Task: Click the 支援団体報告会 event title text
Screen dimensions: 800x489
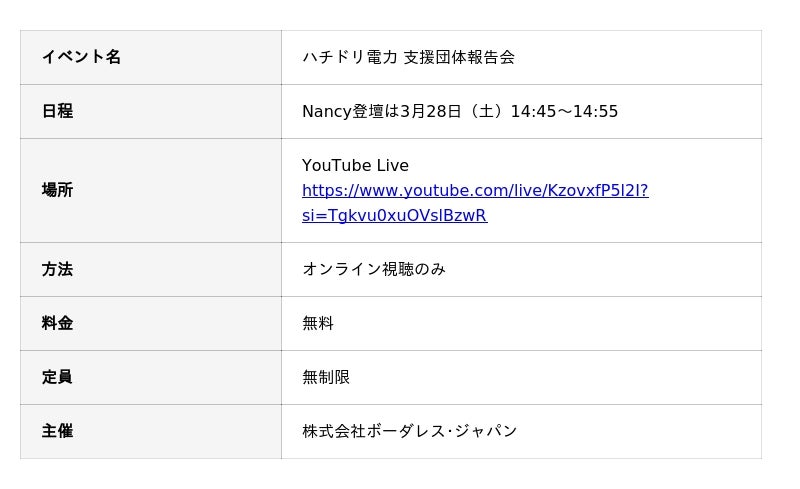Action: click(459, 57)
